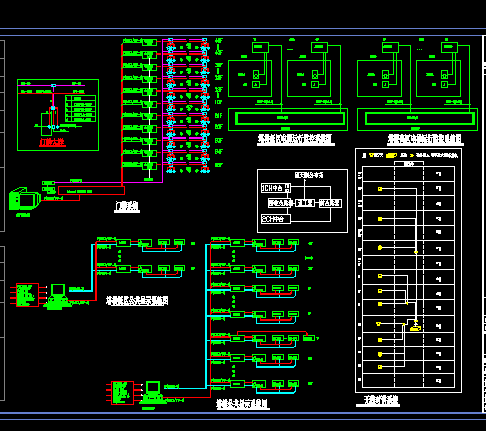Select the green computer beside lower red cabinet
This screenshot has height=431, width=486.
coord(153,393)
